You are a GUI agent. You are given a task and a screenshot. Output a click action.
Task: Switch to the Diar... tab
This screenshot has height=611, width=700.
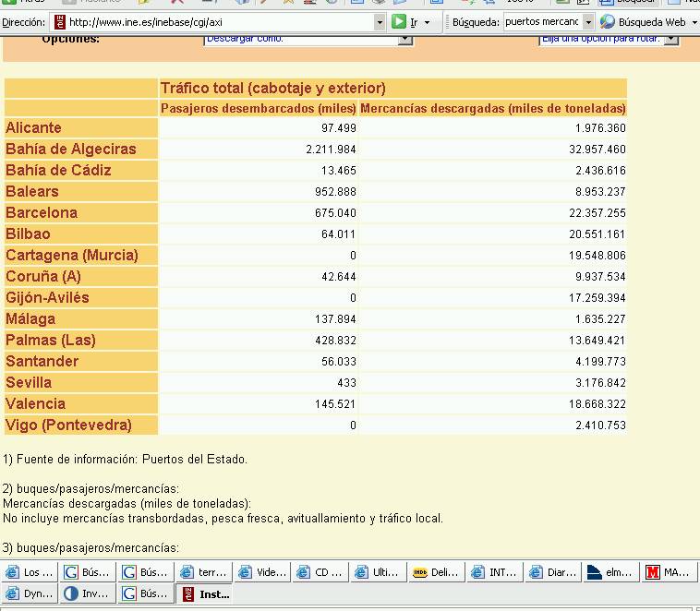click(x=553, y=572)
